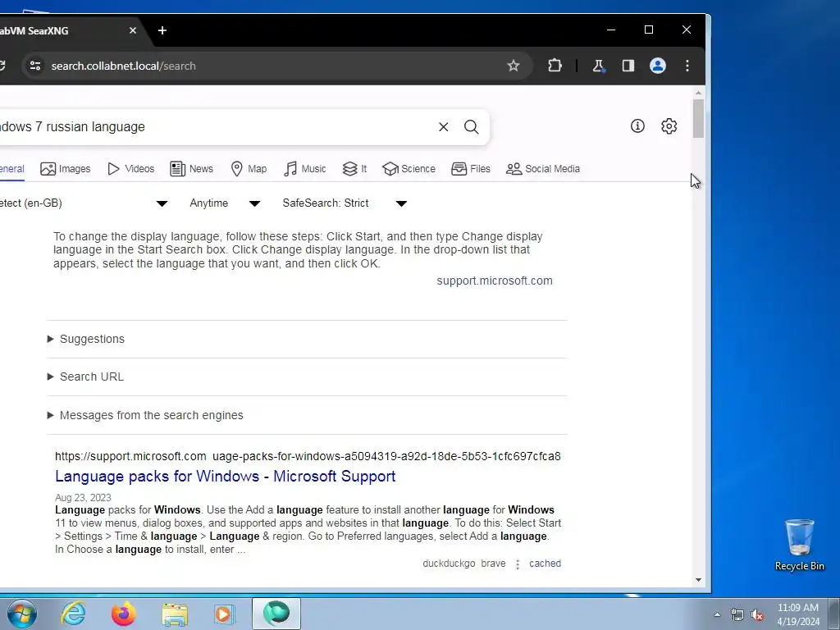Select the Recycle Bin desktop icon
This screenshot has height=630, width=840.
coord(799,545)
